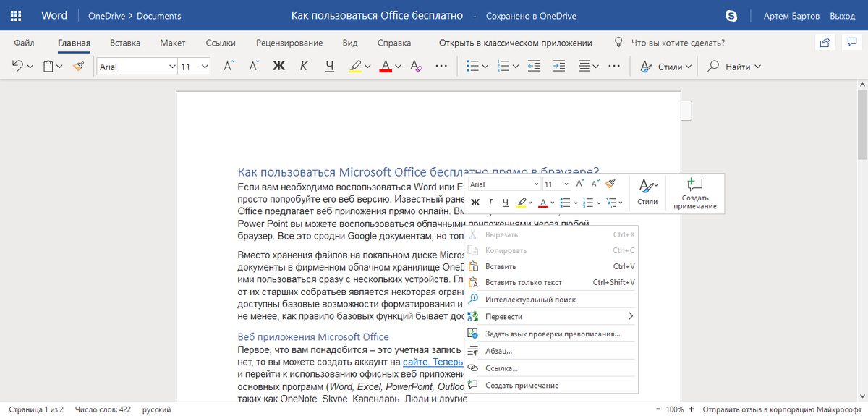Screen dimensions: 868x416
Task: Switch to the Вставка tab
Action: 126,43
